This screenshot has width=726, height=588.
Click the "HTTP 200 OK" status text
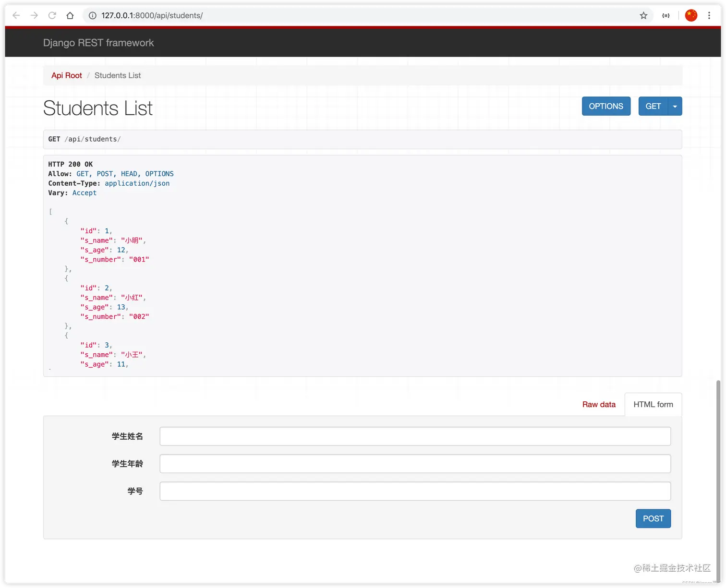pyautogui.click(x=71, y=164)
